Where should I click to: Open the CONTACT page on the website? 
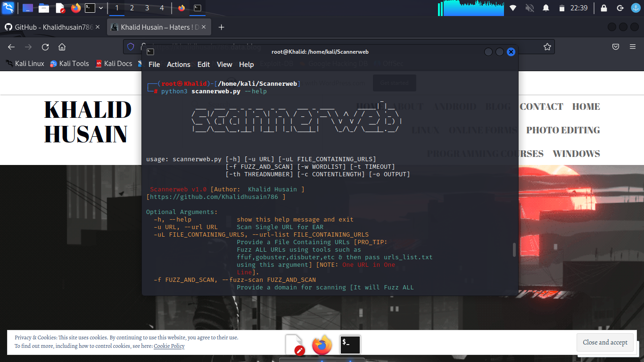click(x=541, y=107)
